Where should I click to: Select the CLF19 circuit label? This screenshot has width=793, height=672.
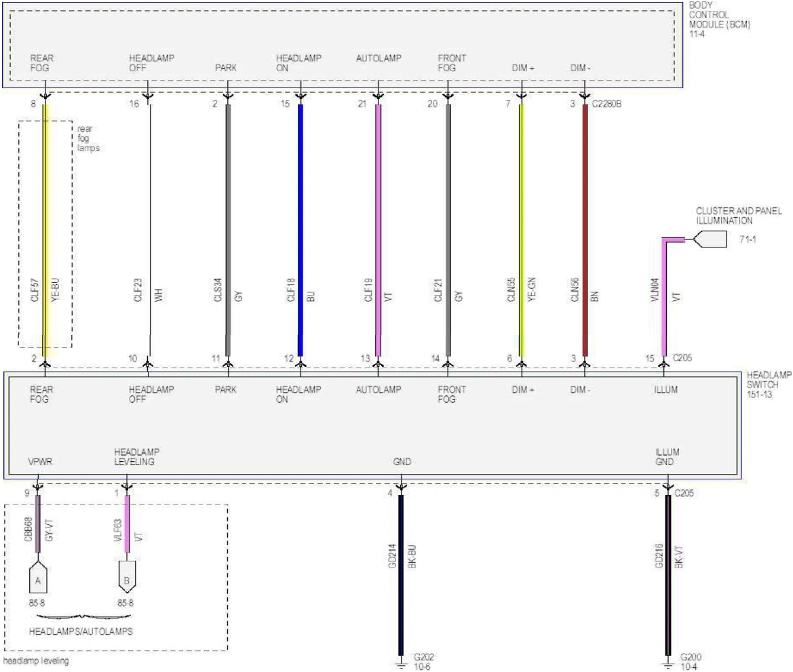(368, 290)
